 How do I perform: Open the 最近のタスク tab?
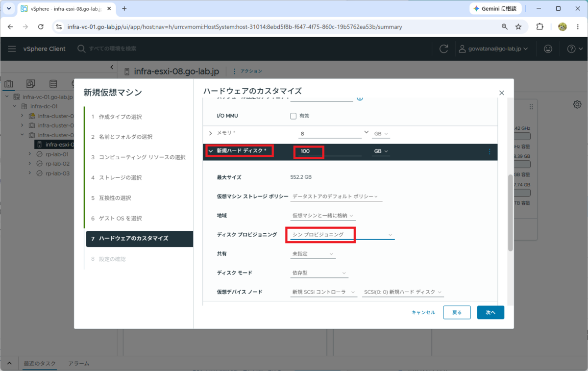coord(39,364)
